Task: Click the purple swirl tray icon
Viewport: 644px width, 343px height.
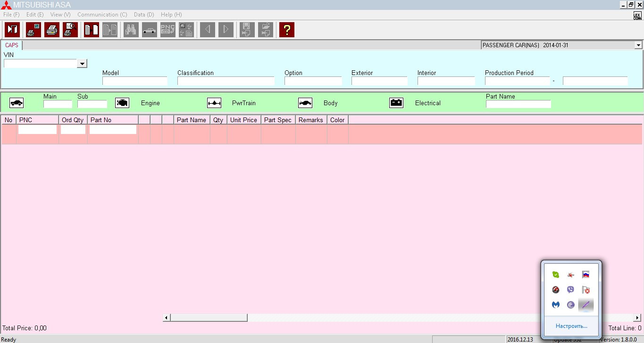Action: [x=571, y=305]
